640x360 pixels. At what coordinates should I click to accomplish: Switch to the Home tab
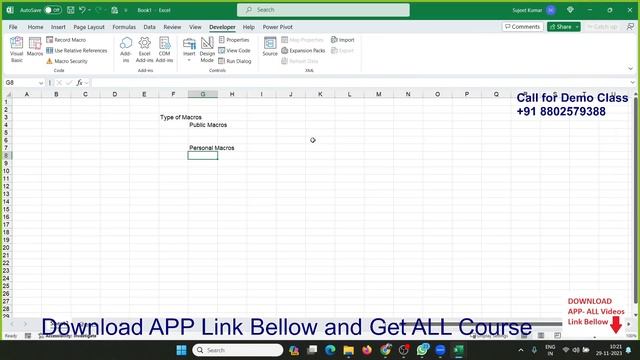click(35, 27)
